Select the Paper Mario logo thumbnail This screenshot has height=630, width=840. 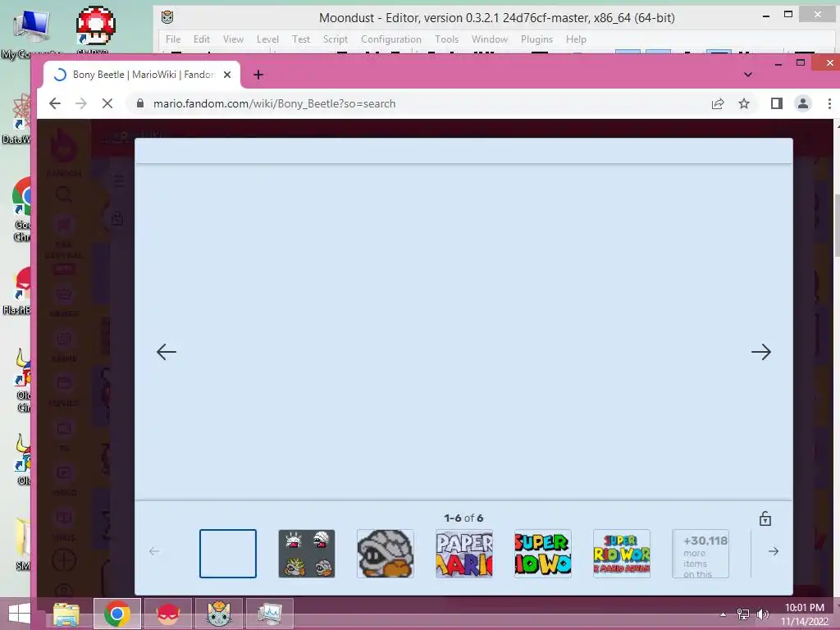point(464,554)
